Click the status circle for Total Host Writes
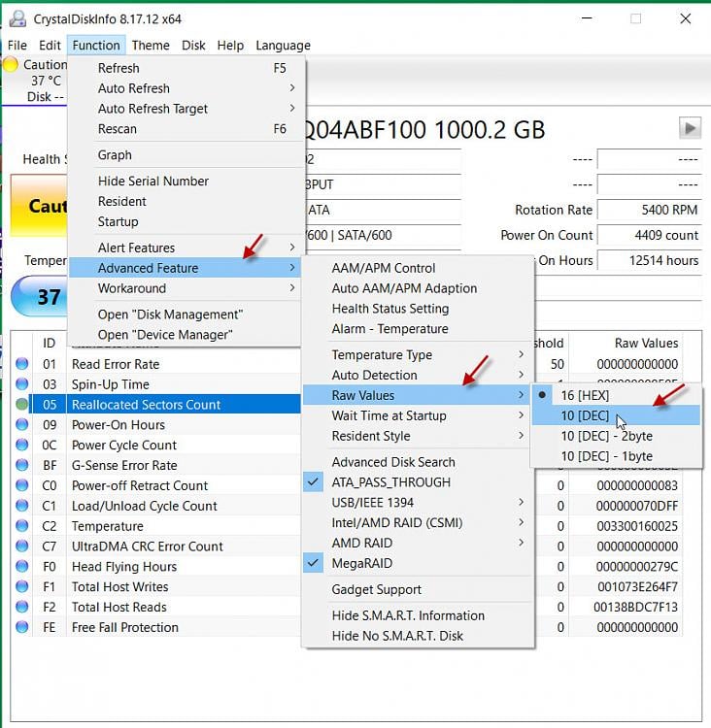This screenshot has width=711, height=728. 21,586
